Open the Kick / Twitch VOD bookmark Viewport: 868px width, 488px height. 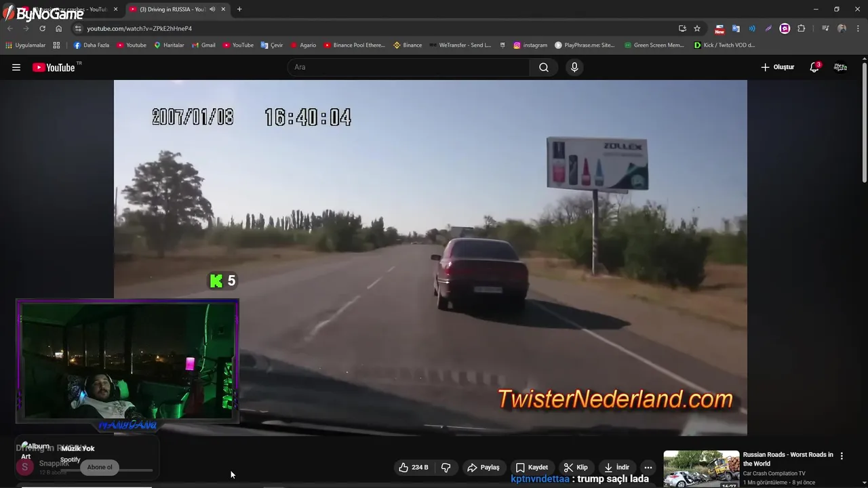(724, 45)
